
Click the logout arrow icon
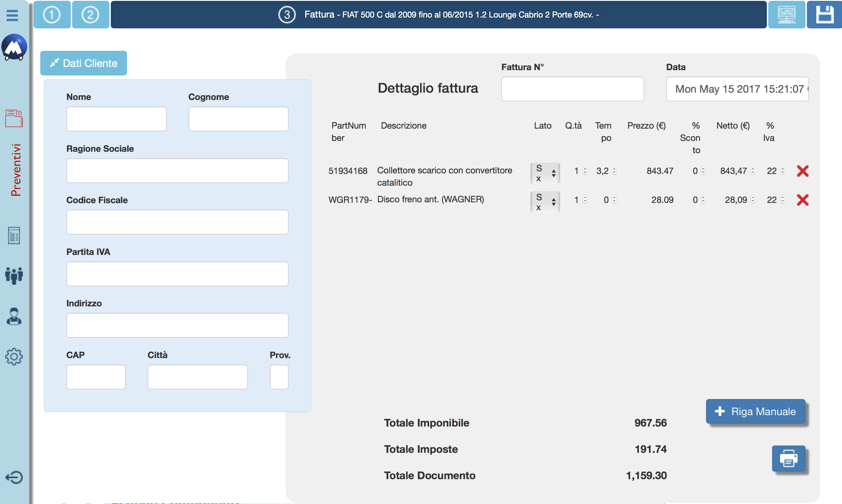(x=14, y=477)
